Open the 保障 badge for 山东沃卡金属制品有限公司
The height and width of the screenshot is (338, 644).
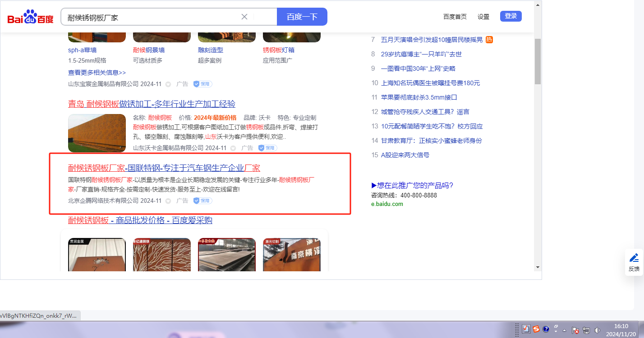(x=268, y=148)
